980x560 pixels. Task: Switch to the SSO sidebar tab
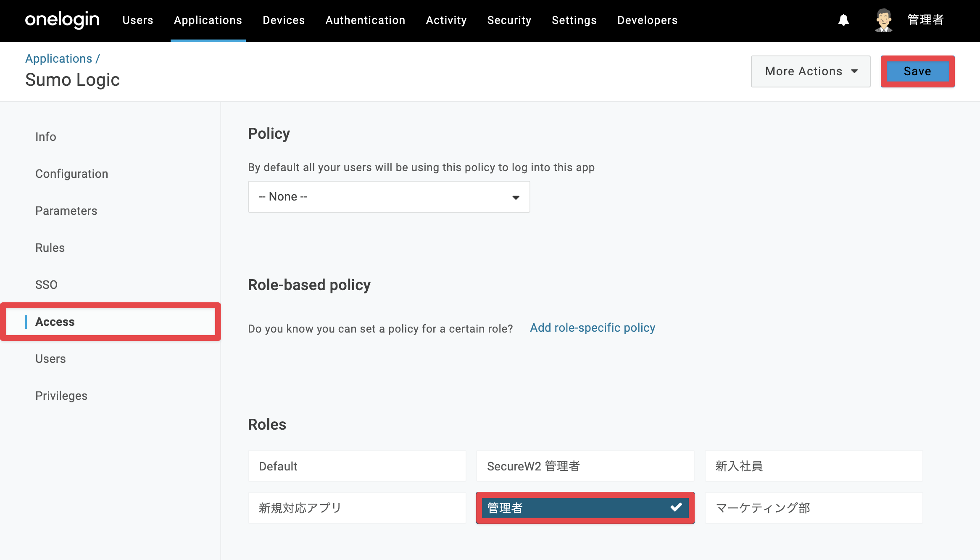click(x=46, y=285)
